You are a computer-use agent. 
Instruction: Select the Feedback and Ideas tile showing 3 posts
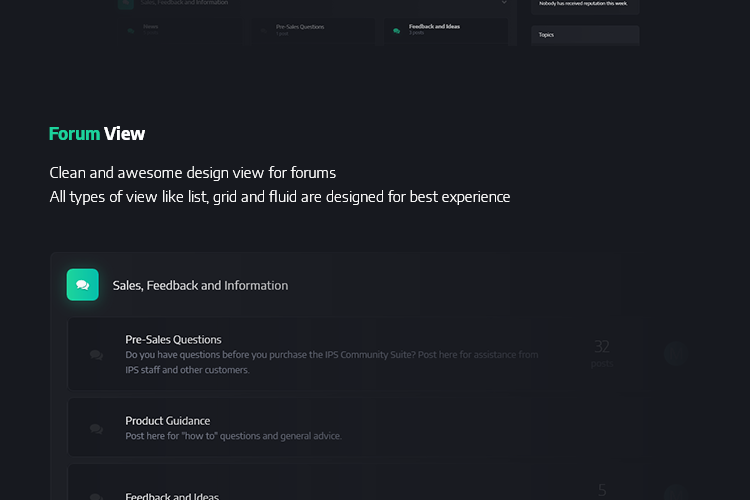click(x=446, y=31)
